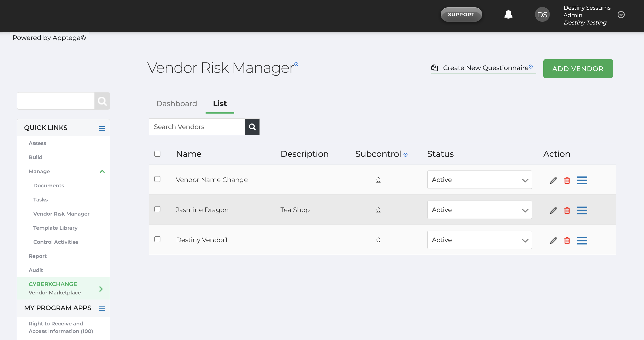This screenshot has height=340, width=644.
Task: Click the ADD VENDOR button
Action: [x=578, y=68]
